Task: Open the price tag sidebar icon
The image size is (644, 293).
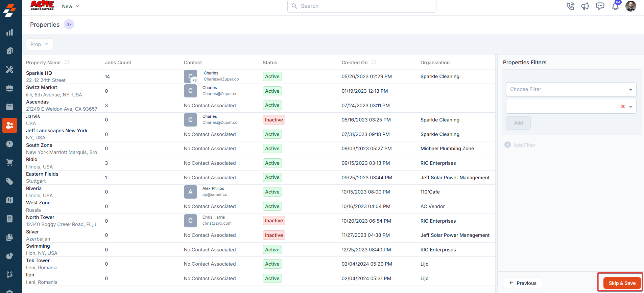Action: (x=9, y=181)
